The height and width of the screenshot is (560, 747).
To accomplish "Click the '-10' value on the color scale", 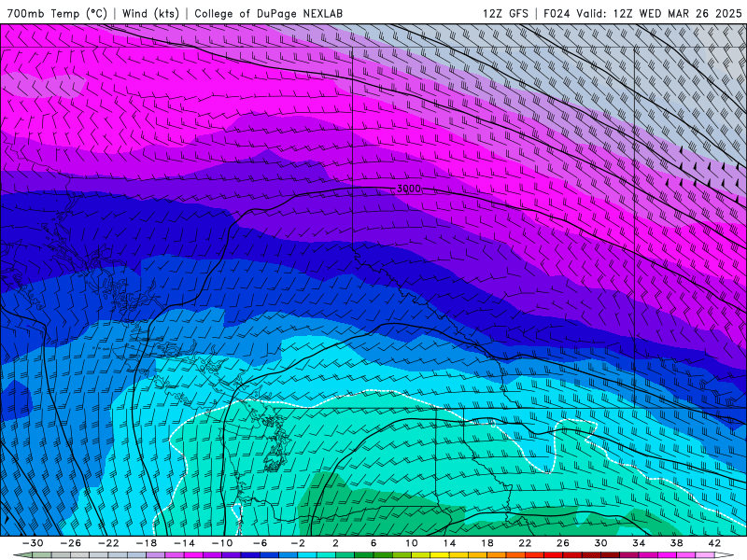I will coord(222,543).
